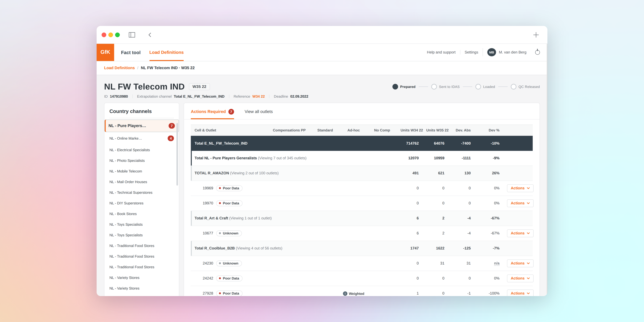644x322 pixels.
Task: Click the power logout icon
Action: point(537,52)
